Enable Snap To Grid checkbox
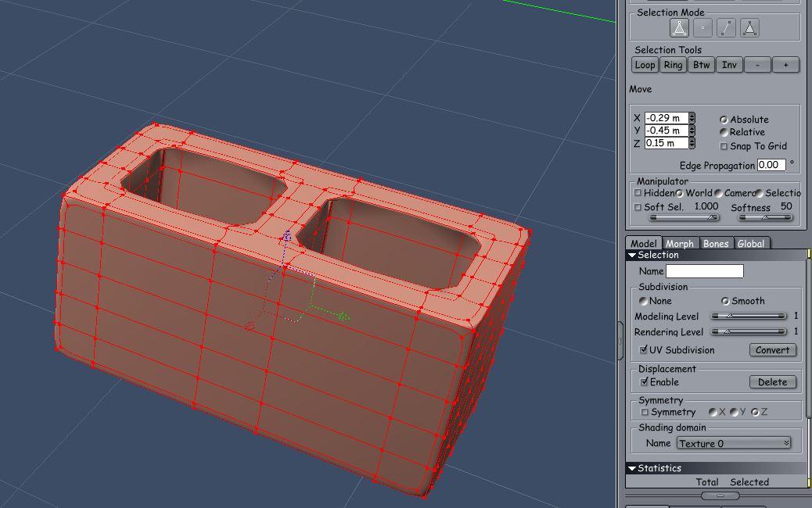This screenshot has width=812, height=508. pos(724,146)
